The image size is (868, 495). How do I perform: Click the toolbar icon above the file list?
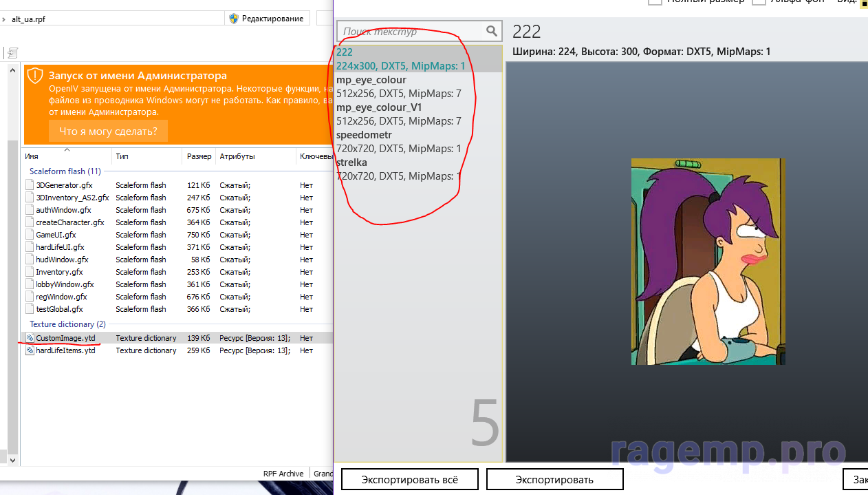(x=12, y=53)
